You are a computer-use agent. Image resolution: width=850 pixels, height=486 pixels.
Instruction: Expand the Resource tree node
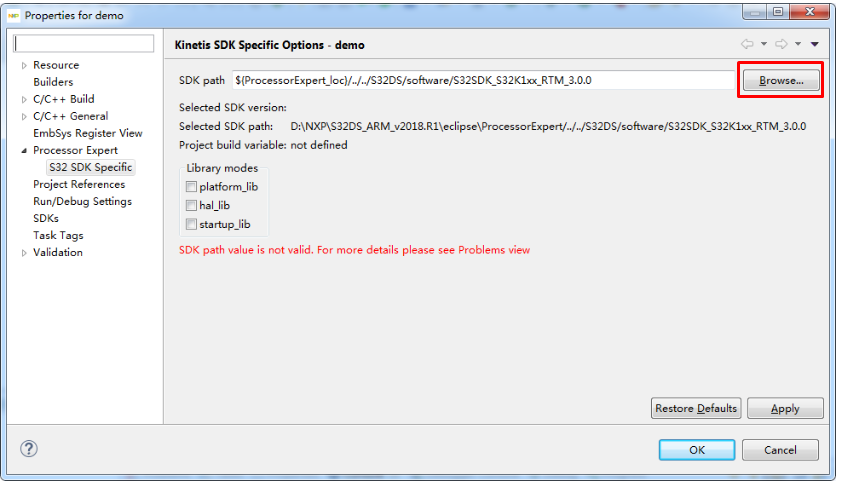pyautogui.click(x=24, y=65)
